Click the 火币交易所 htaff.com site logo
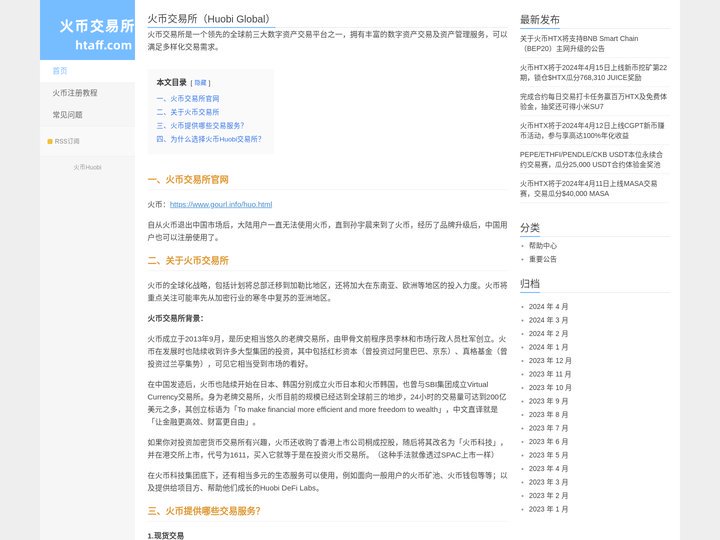This screenshot has width=720, height=540. tap(87, 30)
